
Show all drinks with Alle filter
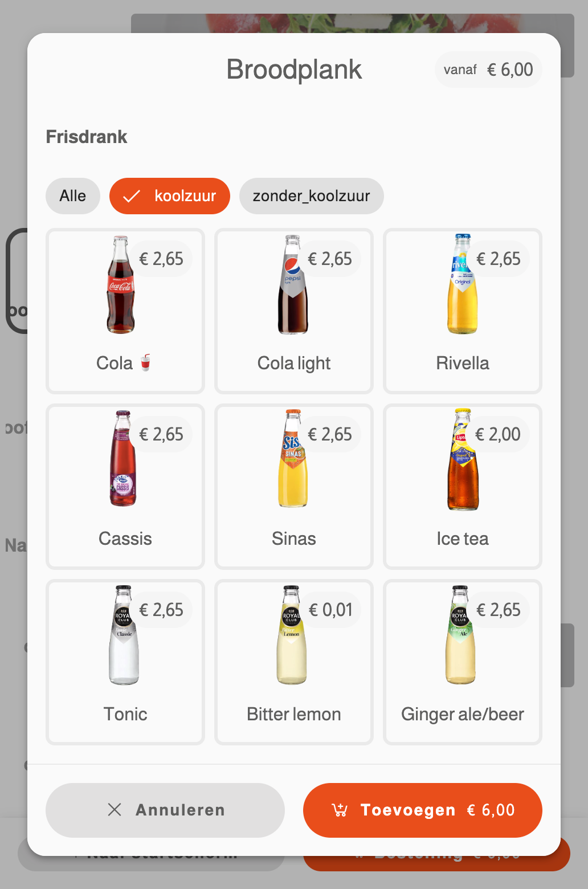(73, 196)
